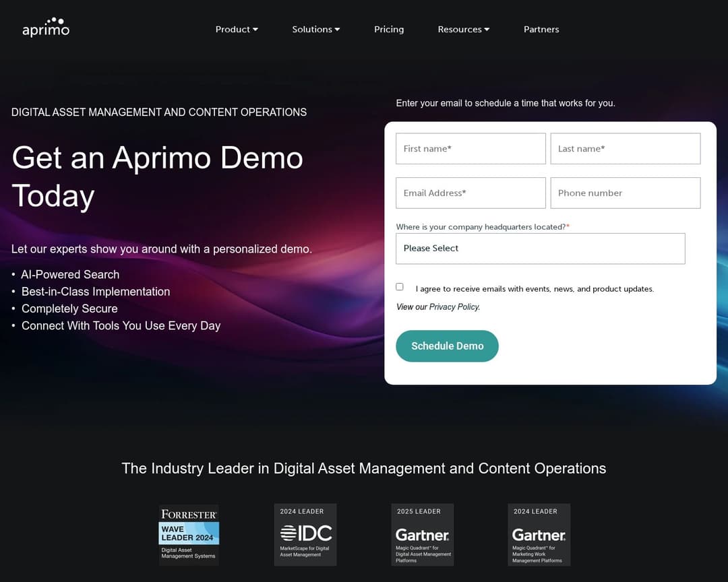The width and height of the screenshot is (728, 582).
Task: Click the Forrester Wave Leader 2024 badge
Action: 189,534
